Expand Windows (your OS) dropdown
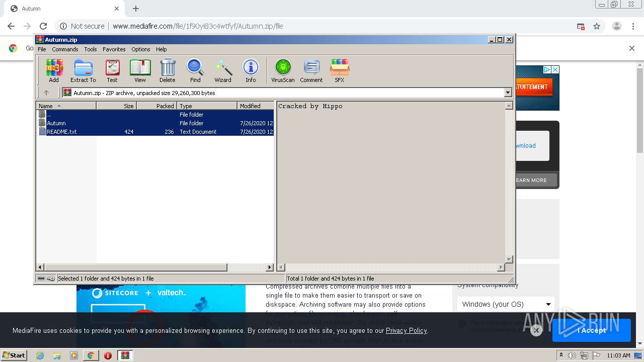 tap(506, 304)
